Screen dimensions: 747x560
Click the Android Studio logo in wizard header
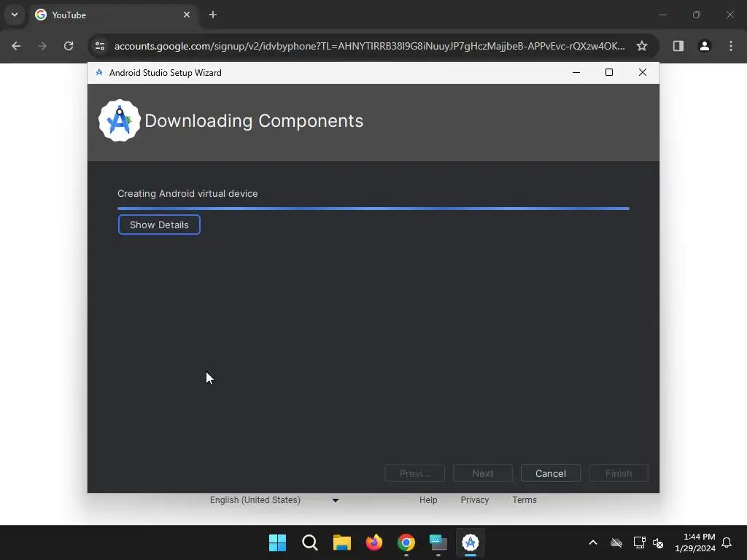119,120
